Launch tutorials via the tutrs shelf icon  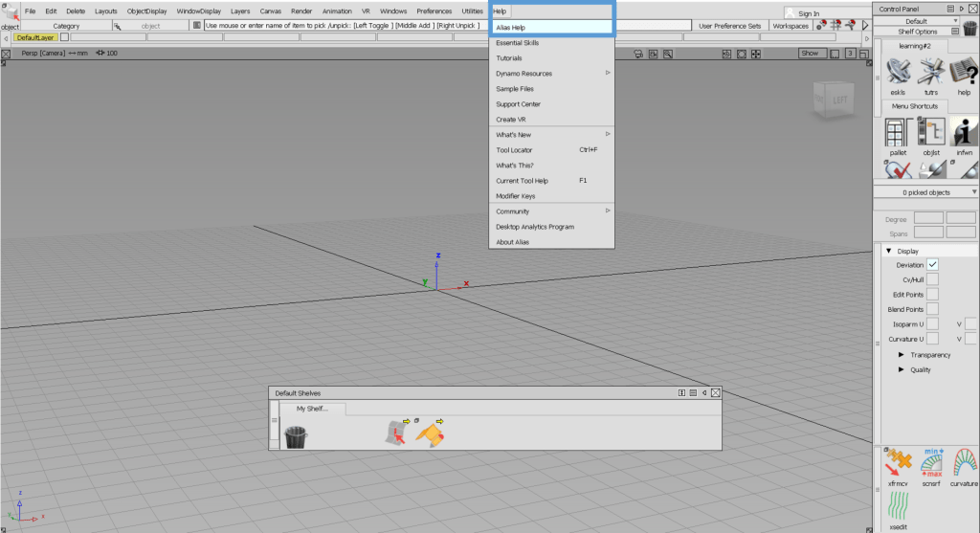pyautogui.click(x=931, y=71)
